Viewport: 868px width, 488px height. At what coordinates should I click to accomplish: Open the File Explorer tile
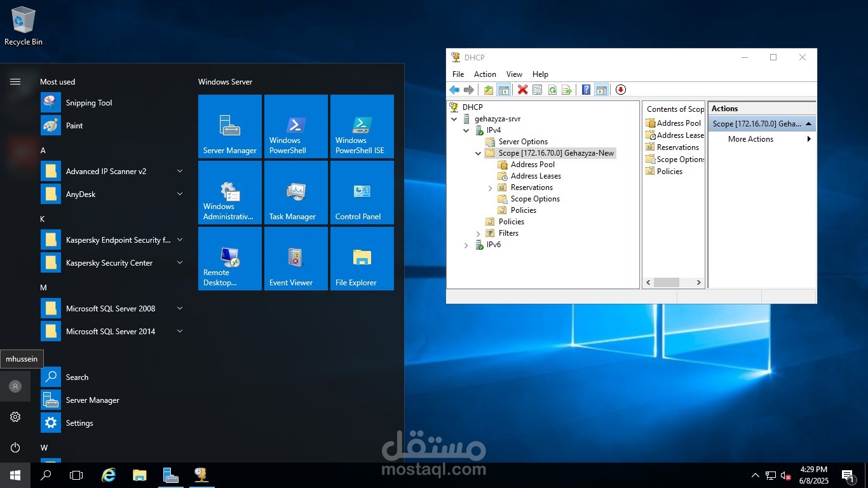[362, 259]
